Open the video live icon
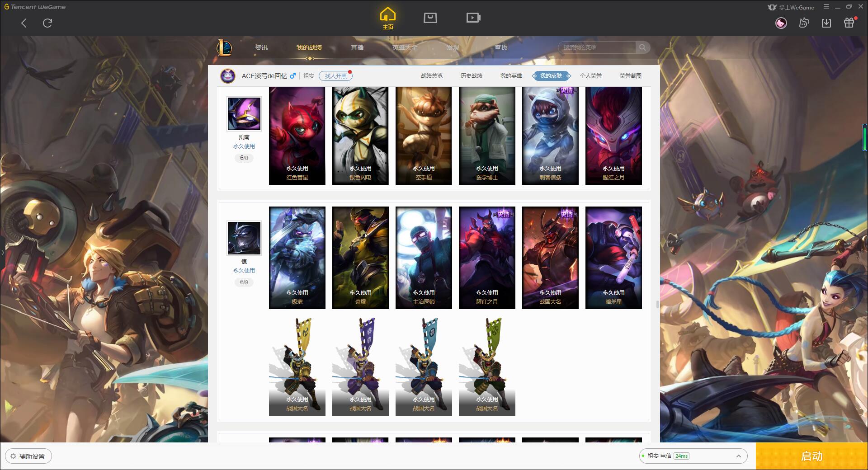The image size is (868, 470). pyautogui.click(x=473, y=18)
